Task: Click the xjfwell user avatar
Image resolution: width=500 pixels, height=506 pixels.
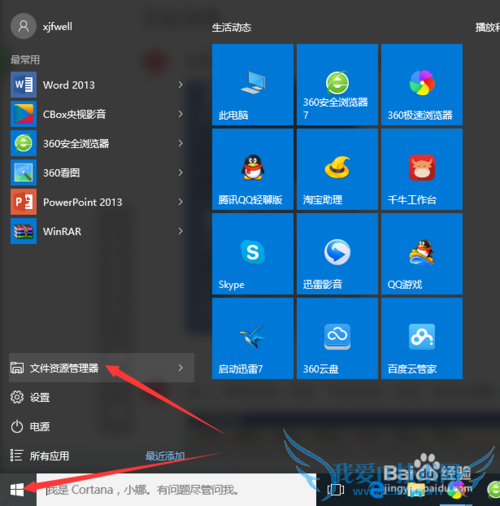Action: pyautogui.click(x=23, y=26)
